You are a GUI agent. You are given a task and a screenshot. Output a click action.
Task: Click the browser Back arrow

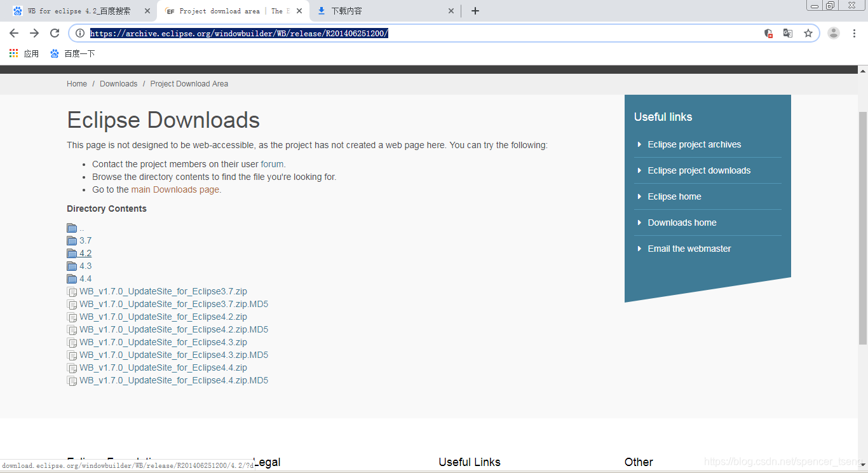(x=14, y=33)
